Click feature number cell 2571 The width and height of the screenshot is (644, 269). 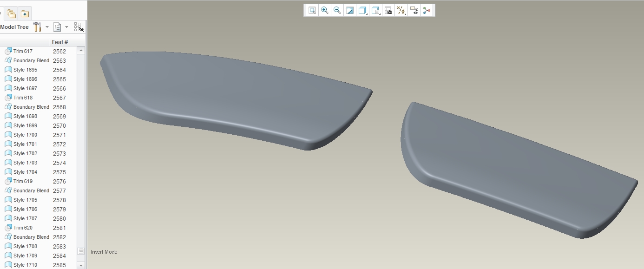click(59, 135)
